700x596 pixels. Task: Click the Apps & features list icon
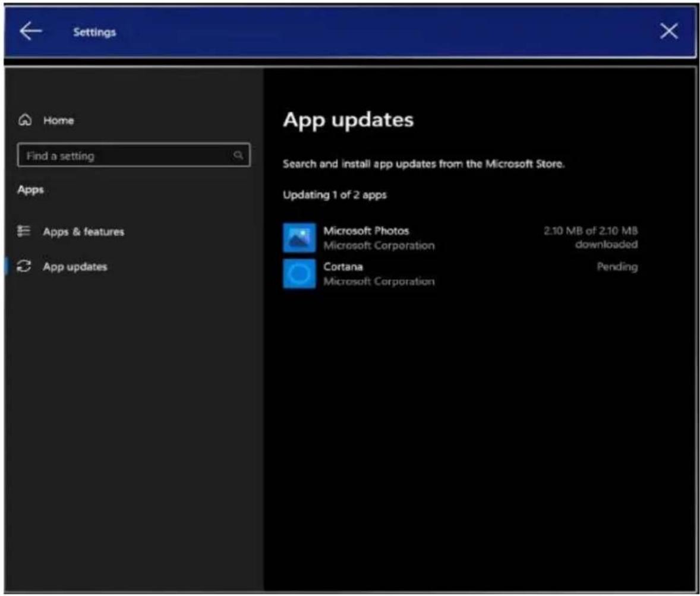coord(24,231)
